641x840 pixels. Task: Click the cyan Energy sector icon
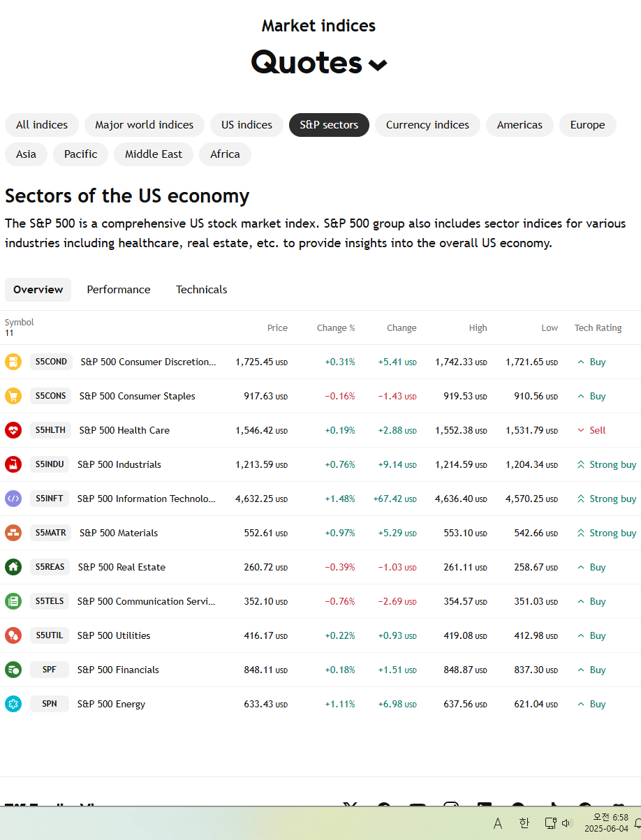point(13,704)
